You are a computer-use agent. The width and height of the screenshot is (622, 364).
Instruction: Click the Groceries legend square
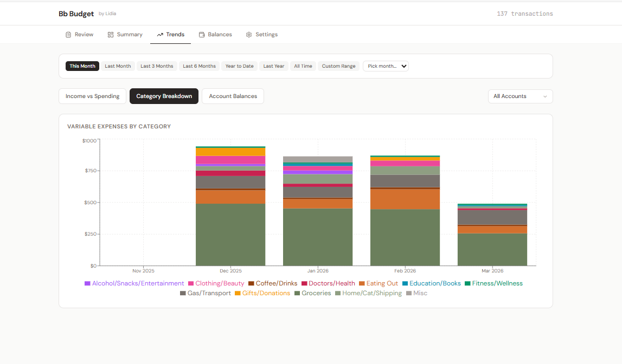(297, 293)
